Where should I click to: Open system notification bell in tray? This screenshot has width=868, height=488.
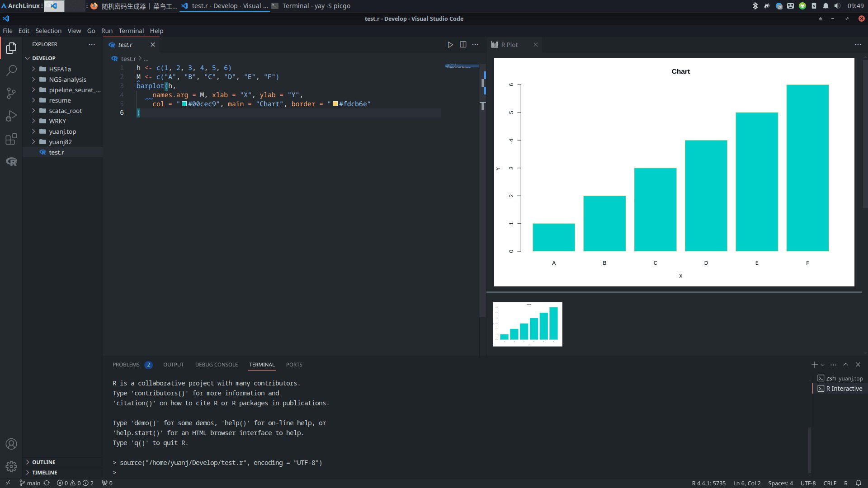click(826, 6)
